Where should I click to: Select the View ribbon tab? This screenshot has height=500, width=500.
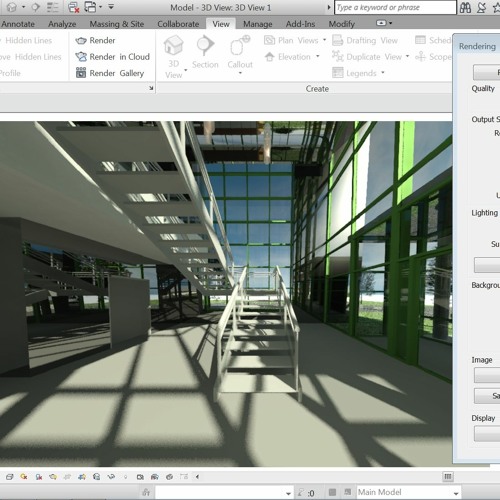[221, 24]
